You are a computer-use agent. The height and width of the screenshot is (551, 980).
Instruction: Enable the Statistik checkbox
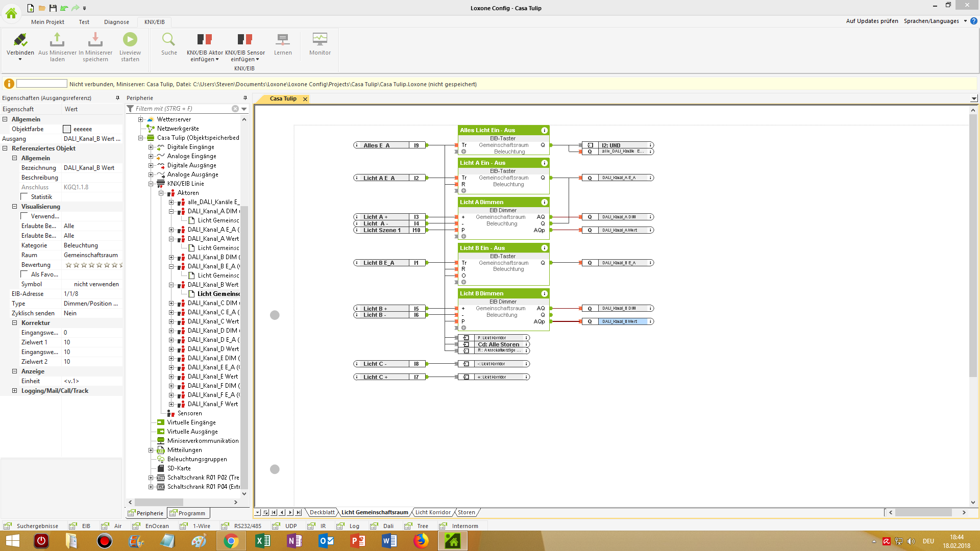click(x=24, y=197)
